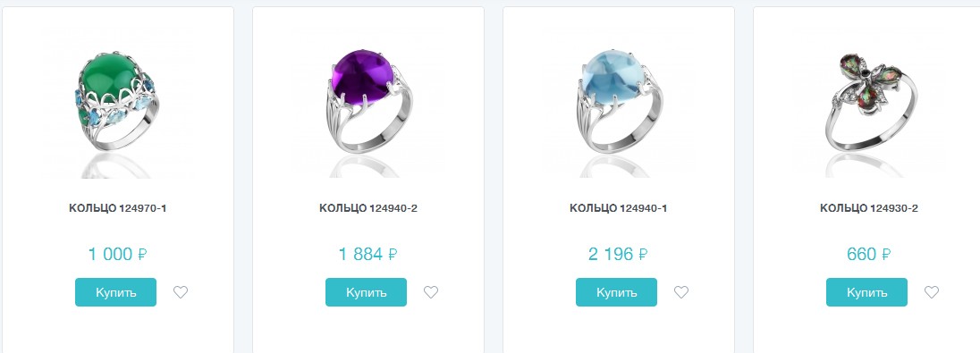The width and height of the screenshot is (980, 353).
Task: Open green stone ring photo
Action: (118, 103)
